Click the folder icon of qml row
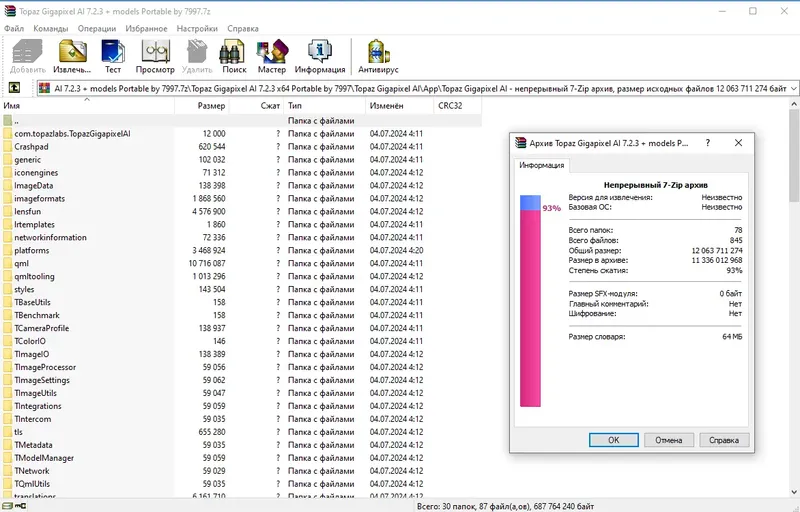The image size is (800, 512). (7, 264)
